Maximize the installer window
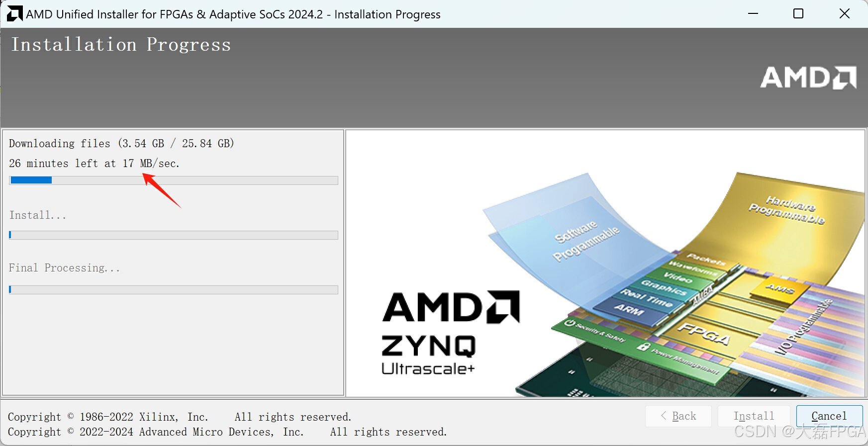The image size is (868, 446). [x=798, y=14]
